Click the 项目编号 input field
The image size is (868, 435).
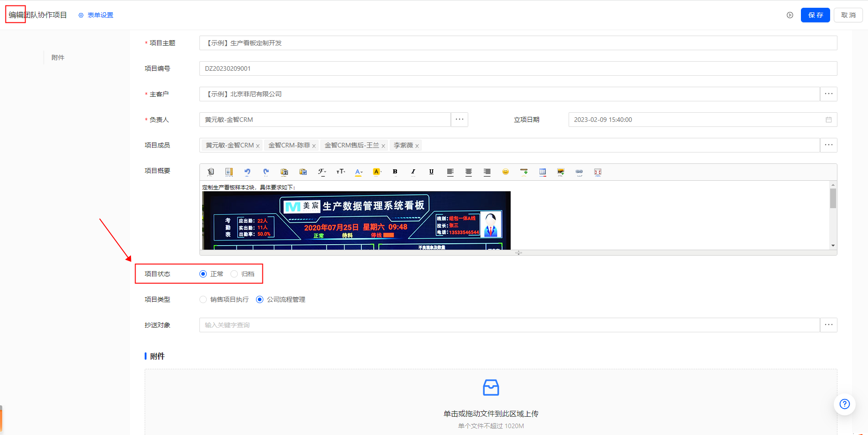point(518,68)
